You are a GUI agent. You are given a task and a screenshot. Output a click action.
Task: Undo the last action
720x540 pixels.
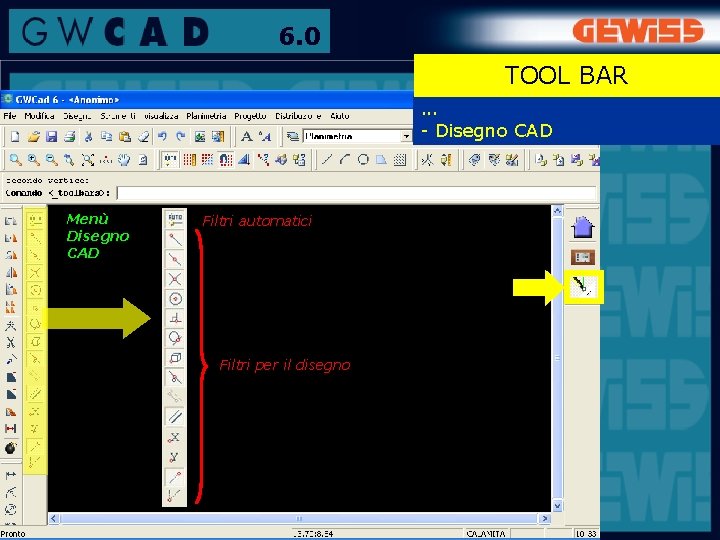(162, 136)
